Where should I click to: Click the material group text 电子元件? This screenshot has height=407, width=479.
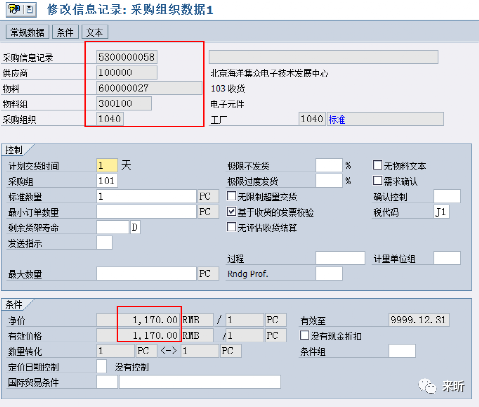coord(227,104)
